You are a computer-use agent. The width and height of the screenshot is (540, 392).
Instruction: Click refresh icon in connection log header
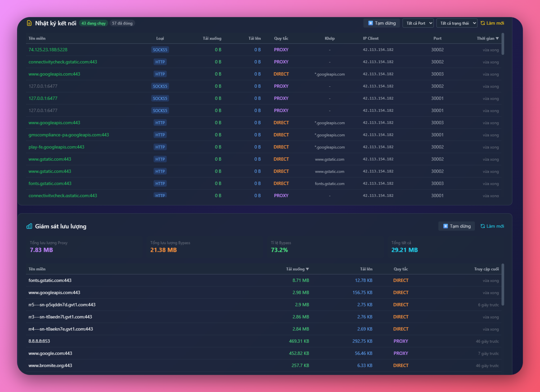coord(483,23)
